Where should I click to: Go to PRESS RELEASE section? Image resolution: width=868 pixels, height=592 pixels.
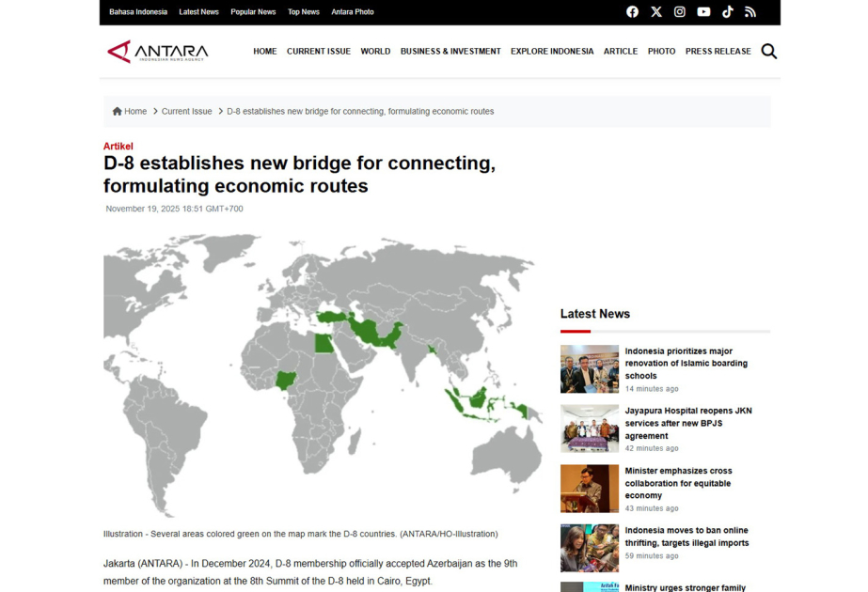coord(718,51)
